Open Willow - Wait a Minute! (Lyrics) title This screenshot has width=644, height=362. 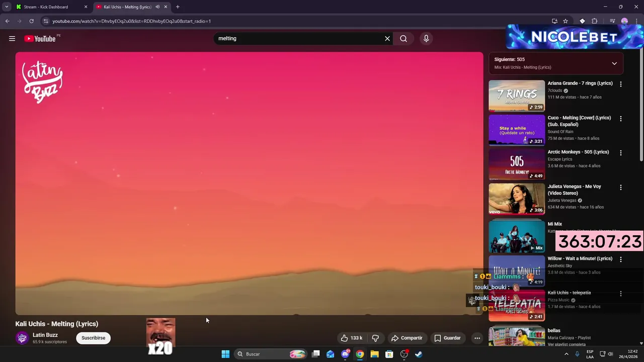point(580,258)
